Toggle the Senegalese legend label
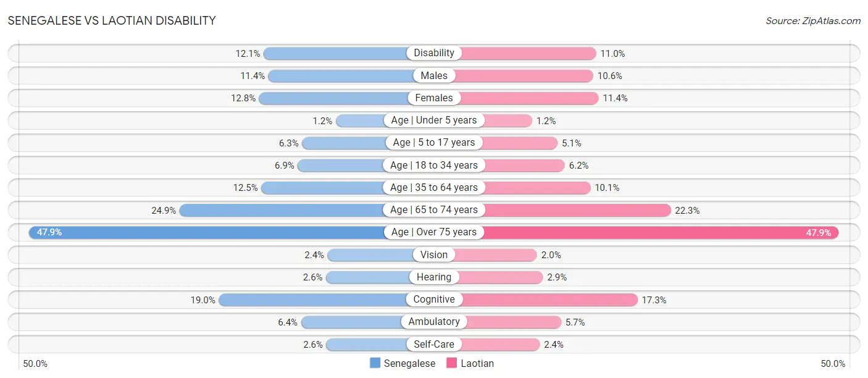The height and width of the screenshot is (378, 868). (409, 363)
